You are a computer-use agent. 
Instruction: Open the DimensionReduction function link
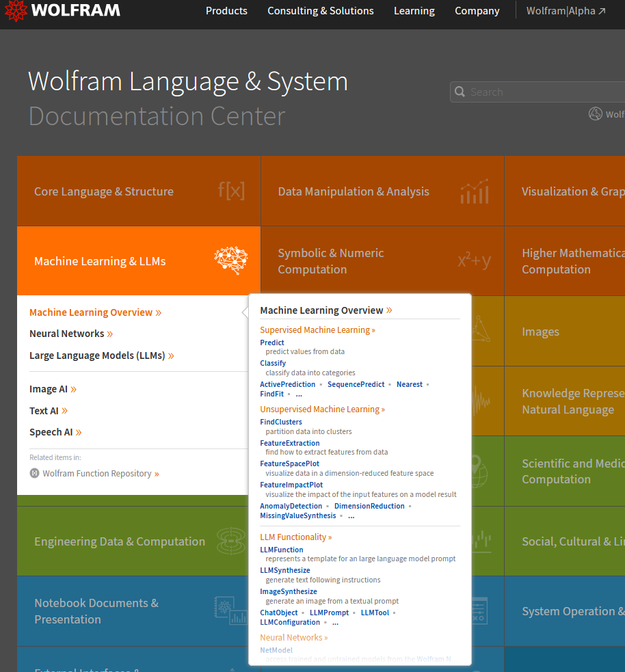369,506
